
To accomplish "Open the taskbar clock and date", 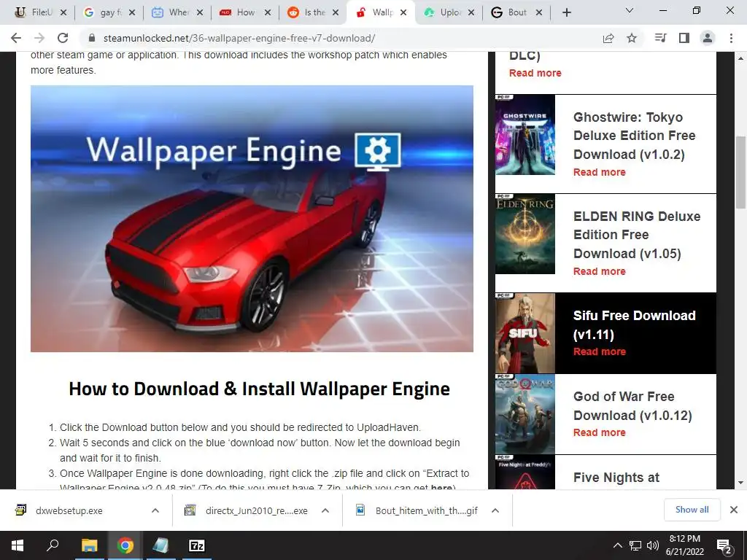I will click(684, 545).
